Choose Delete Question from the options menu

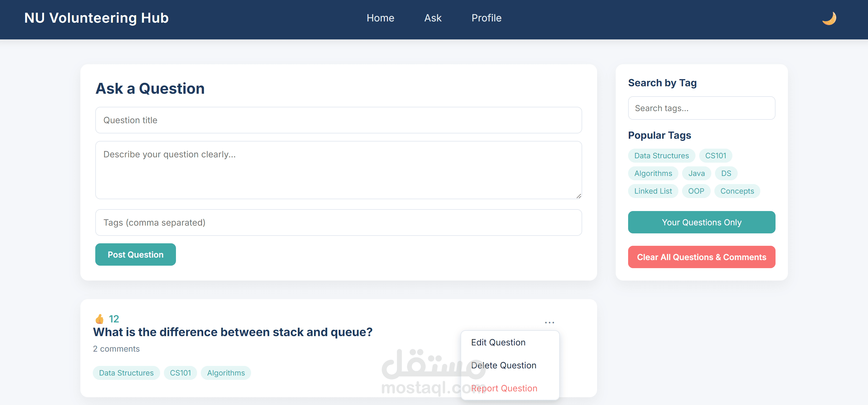pos(503,365)
